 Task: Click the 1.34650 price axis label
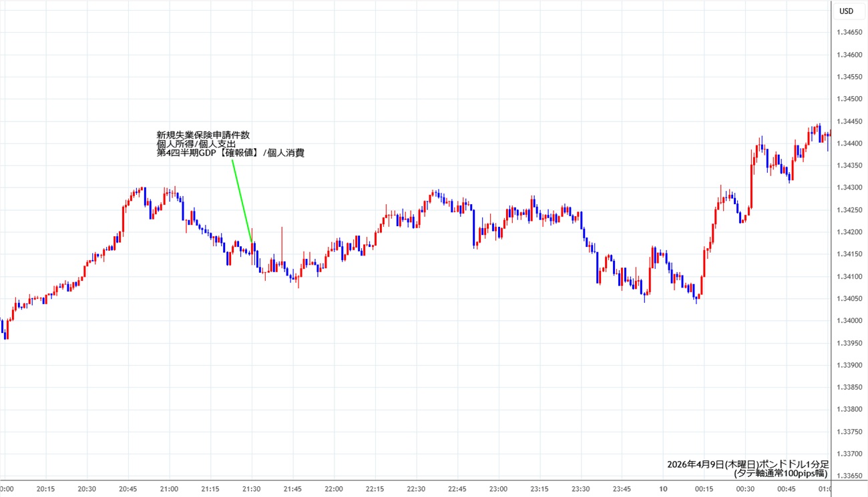coord(849,32)
